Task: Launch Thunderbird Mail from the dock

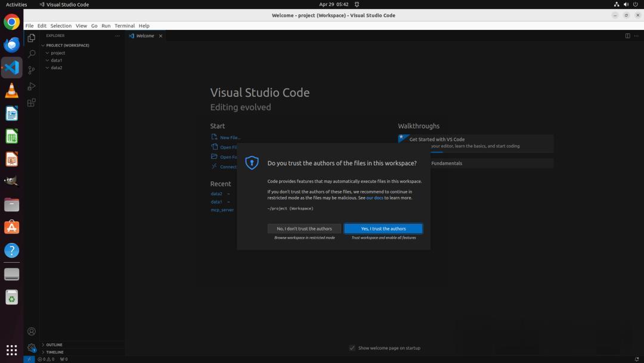Action: [11, 44]
